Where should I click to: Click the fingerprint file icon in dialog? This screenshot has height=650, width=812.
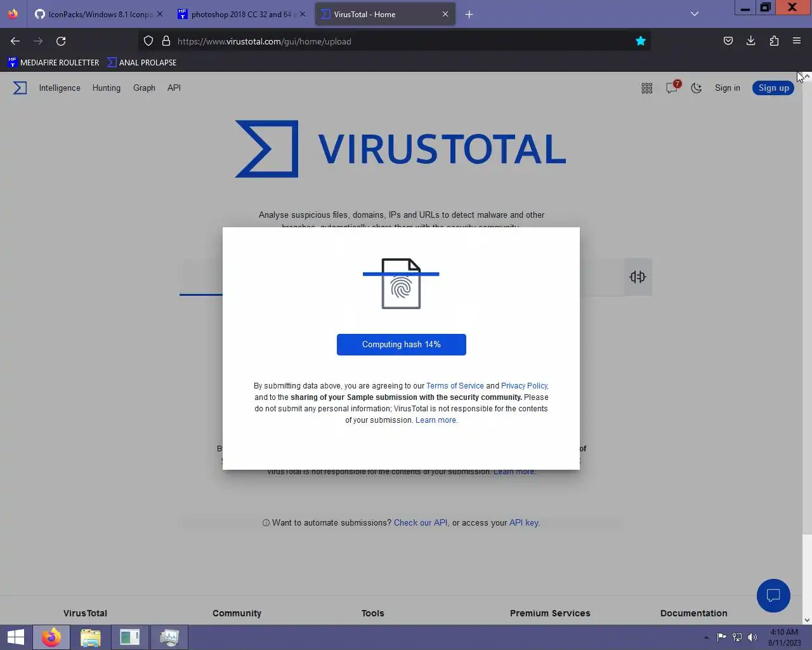(x=401, y=284)
